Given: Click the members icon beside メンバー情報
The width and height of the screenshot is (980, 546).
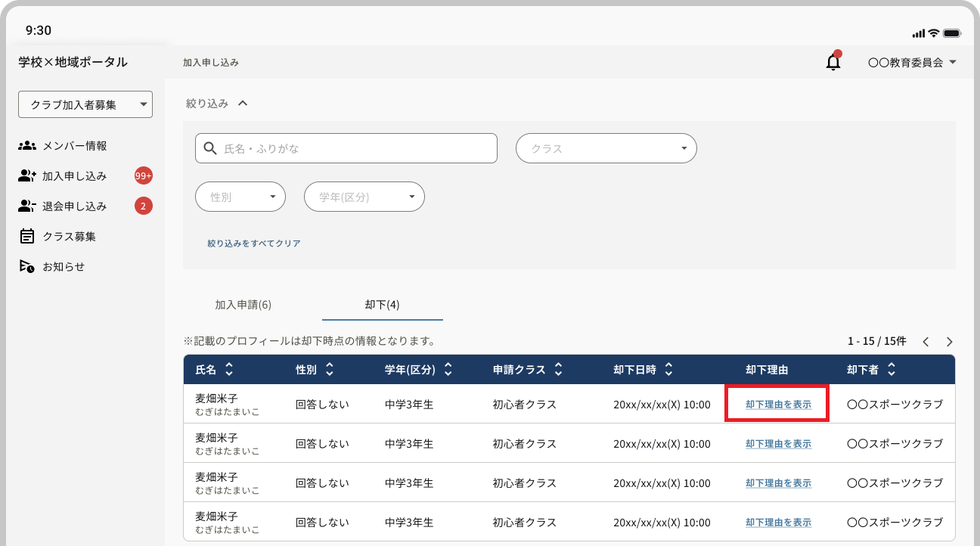Looking at the screenshot, I should (x=27, y=145).
